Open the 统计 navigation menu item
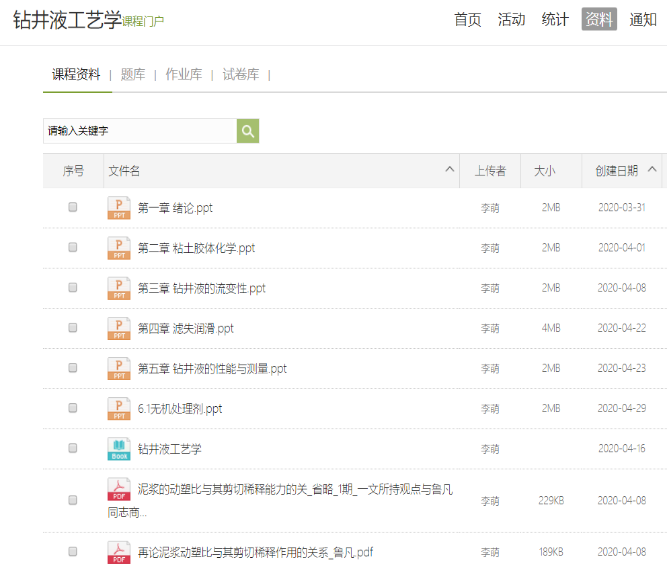 click(555, 19)
